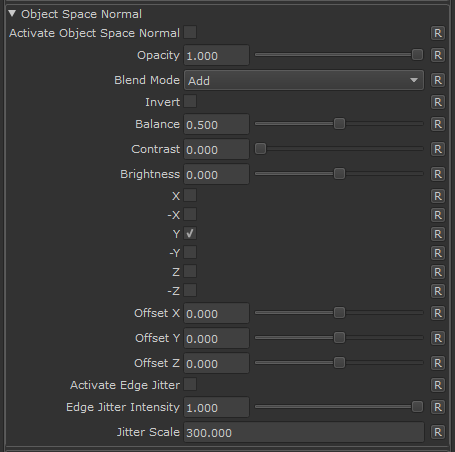Click the Blend Mode dropdown arrow
This screenshot has height=452, width=455.
tap(414, 80)
